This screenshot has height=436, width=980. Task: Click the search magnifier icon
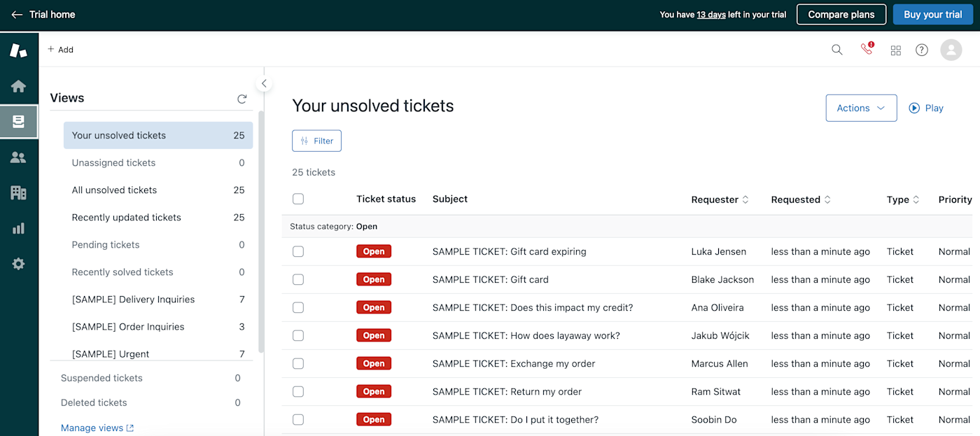click(836, 50)
